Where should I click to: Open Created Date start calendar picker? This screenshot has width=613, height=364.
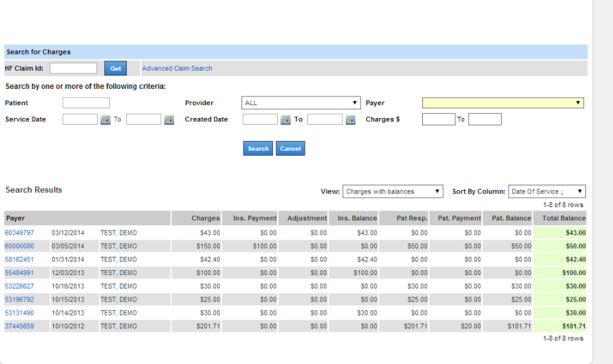click(x=286, y=119)
